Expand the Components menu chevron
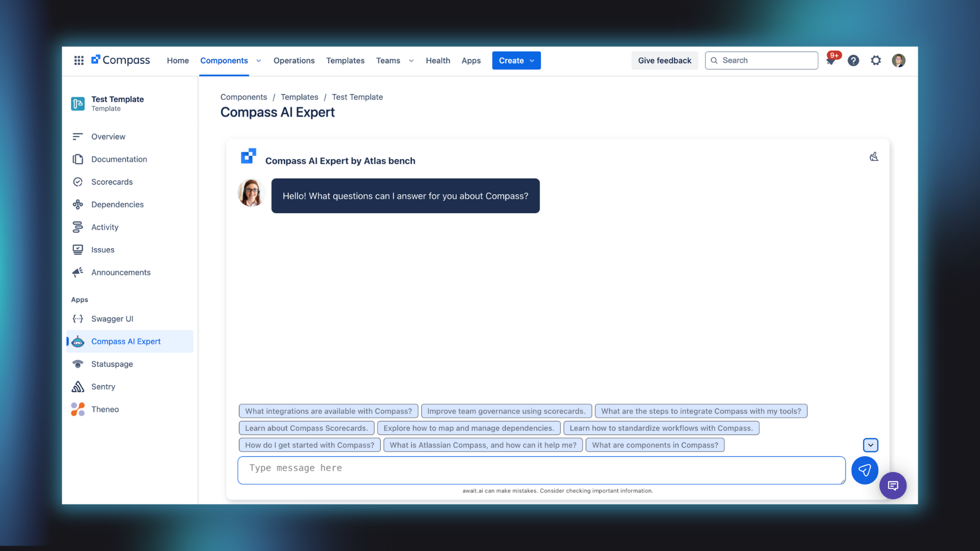This screenshot has height=551, width=980. 259,61
